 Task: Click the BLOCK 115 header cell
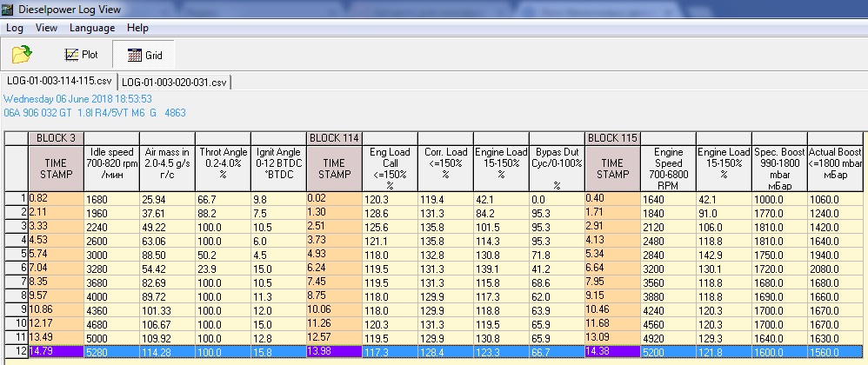(612, 138)
